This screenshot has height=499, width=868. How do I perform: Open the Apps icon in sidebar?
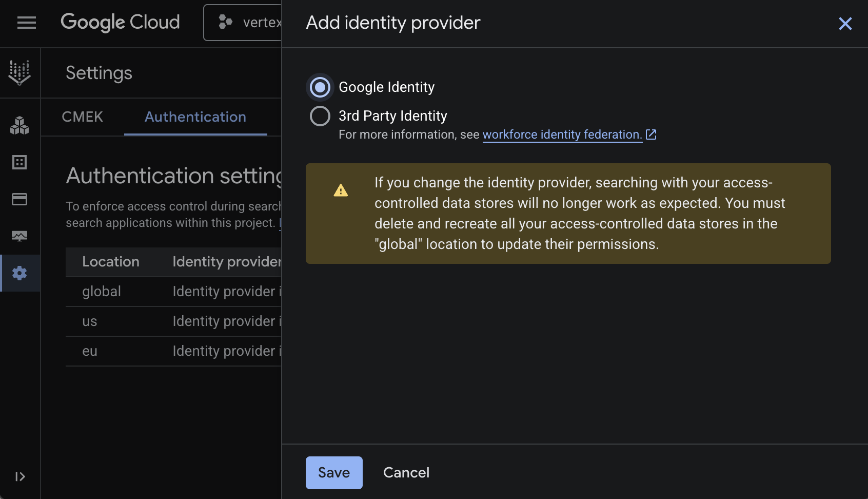click(19, 125)
